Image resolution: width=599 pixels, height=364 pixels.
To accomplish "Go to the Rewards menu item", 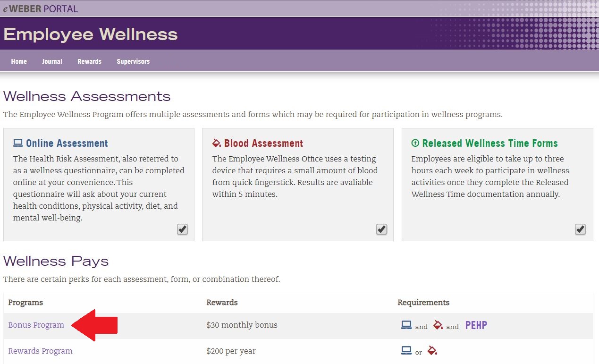I will (x=90, y=61).
